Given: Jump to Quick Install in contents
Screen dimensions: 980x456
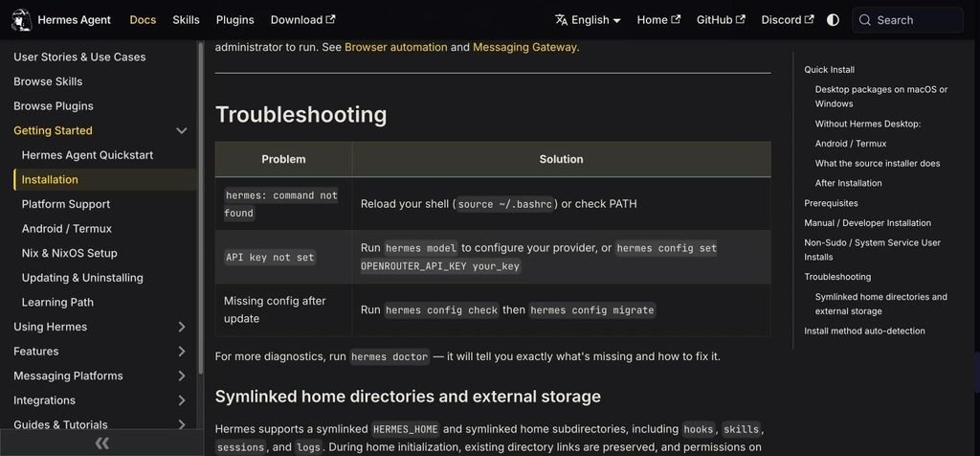Looking at the screenshot, I should point(830,69).
